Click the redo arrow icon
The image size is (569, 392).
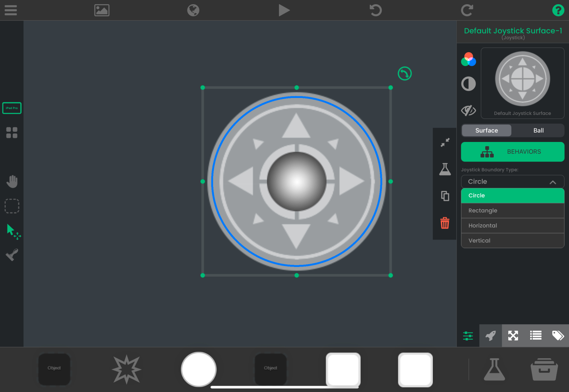tap(467, 10)
